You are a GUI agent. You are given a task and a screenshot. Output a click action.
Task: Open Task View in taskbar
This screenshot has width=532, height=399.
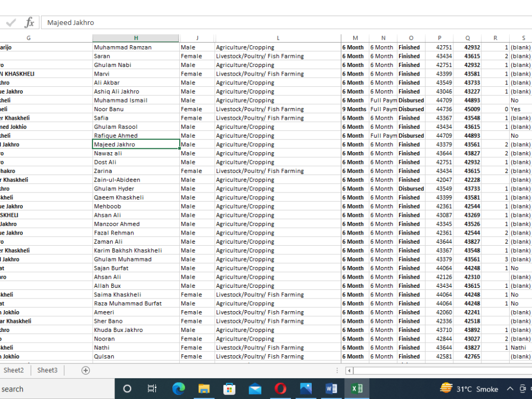[x=152, y=388]
